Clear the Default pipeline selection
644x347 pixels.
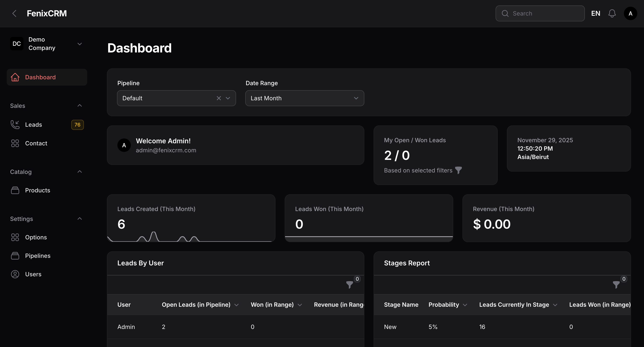pos(219,98)
